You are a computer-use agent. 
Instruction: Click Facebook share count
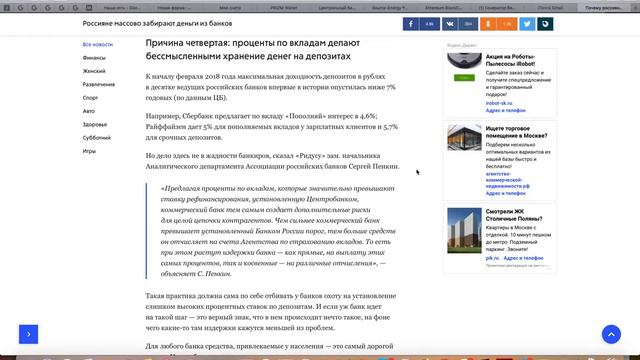click(429, 24)
